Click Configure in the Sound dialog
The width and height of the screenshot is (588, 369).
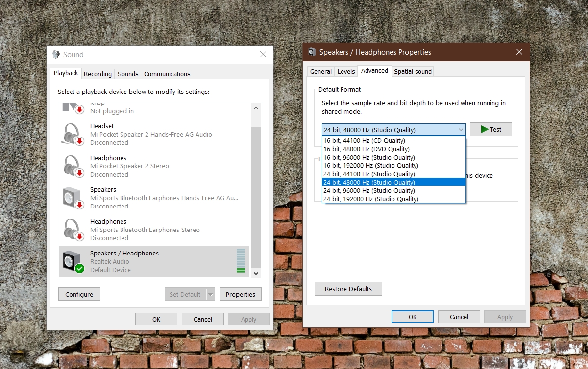tap(79, 294)
